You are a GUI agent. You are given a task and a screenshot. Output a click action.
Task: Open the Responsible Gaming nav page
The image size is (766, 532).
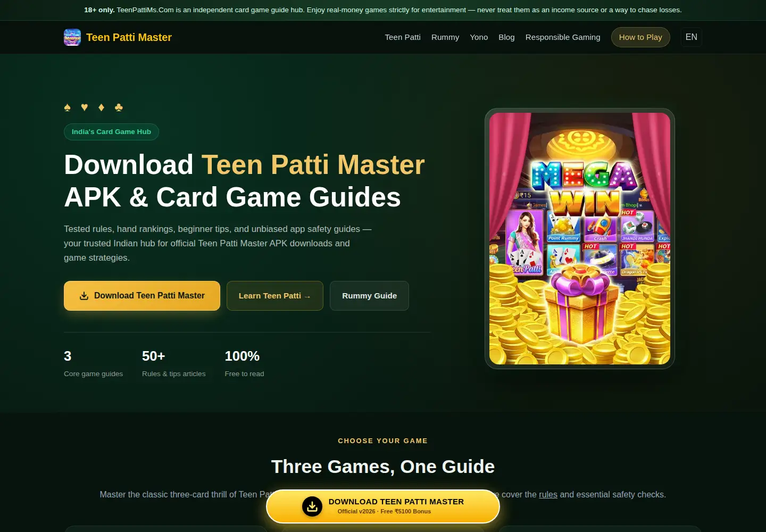tap(563, 37)
